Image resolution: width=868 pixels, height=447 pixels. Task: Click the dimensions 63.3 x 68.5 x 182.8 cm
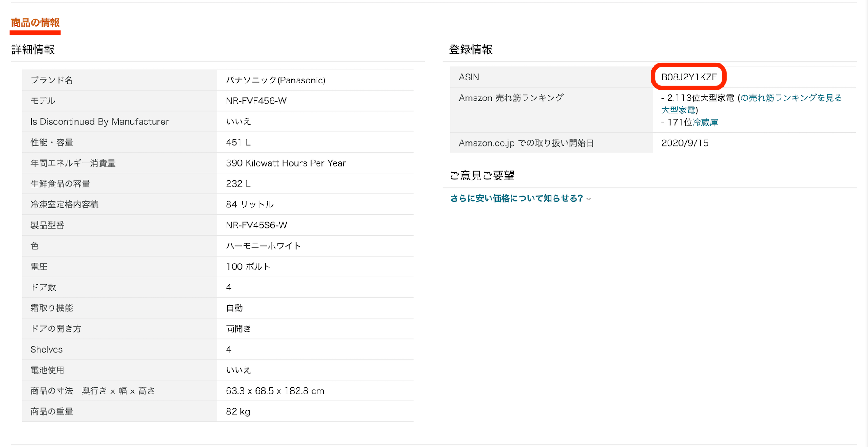(275, 391)
